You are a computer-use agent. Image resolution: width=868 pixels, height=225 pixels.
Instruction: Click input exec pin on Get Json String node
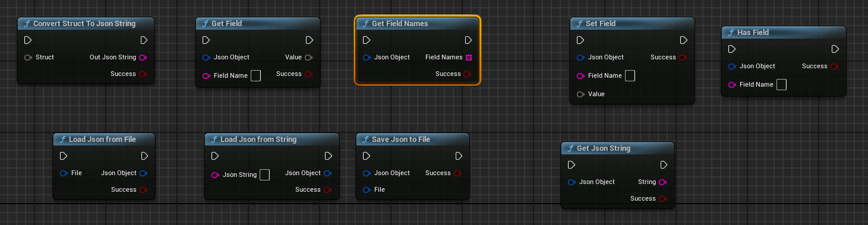click(x=572, y=165)
